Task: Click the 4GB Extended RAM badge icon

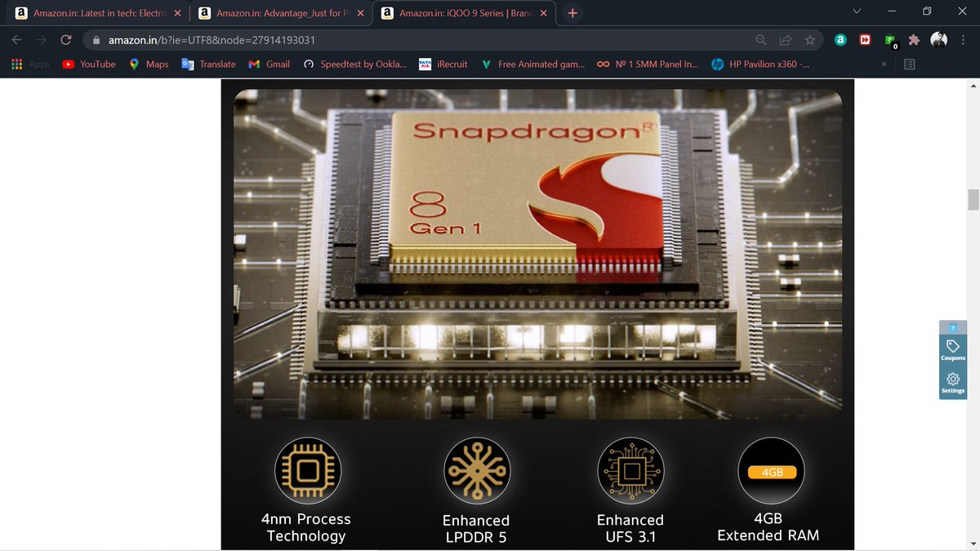Action: [x=772, y=471]
